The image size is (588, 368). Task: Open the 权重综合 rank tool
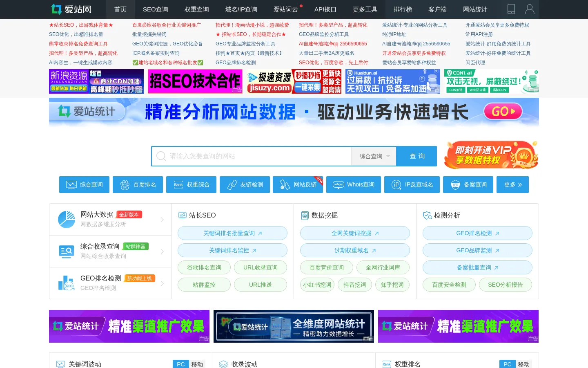(x=191, y=184)
